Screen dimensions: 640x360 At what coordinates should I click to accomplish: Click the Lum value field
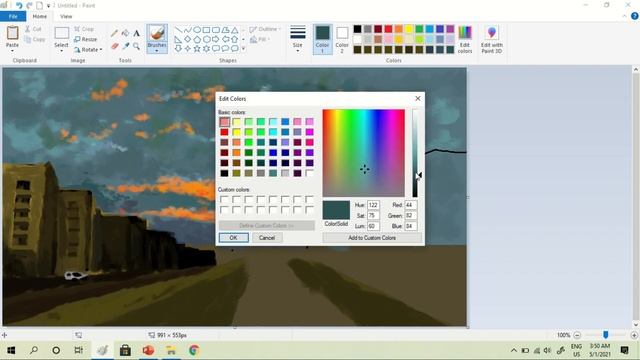373,226
